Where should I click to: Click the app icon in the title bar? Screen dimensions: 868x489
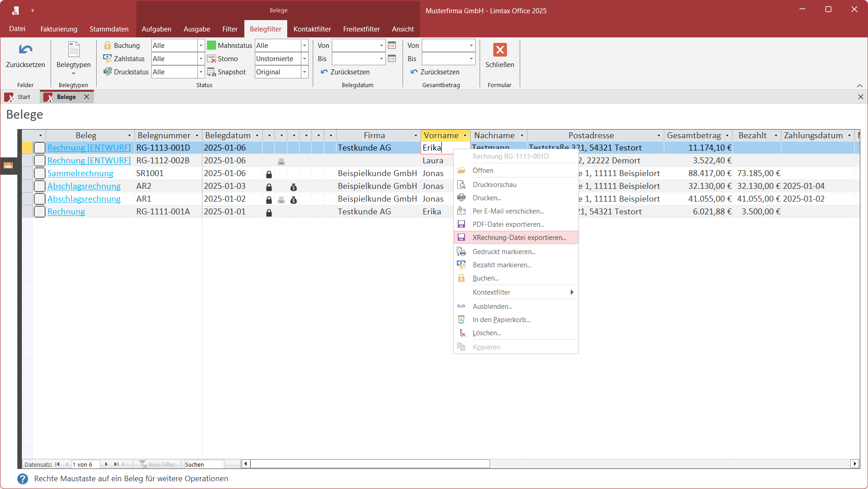[15, 10]
